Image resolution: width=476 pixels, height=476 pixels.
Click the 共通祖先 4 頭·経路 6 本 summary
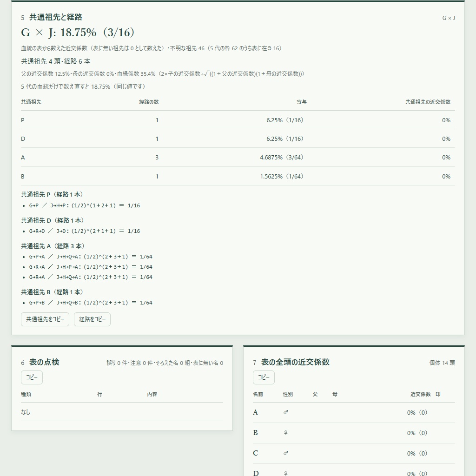(x=56, y=61)
